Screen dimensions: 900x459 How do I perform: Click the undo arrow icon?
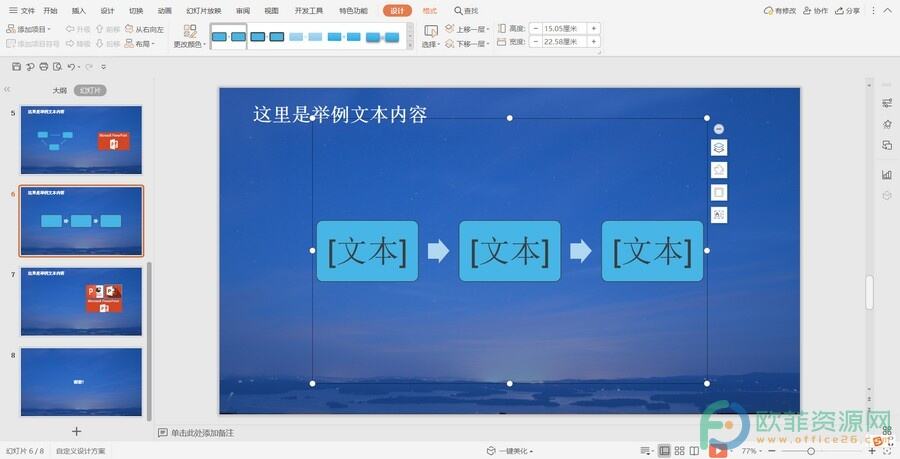pyautogui.click(x=71, y=67)
